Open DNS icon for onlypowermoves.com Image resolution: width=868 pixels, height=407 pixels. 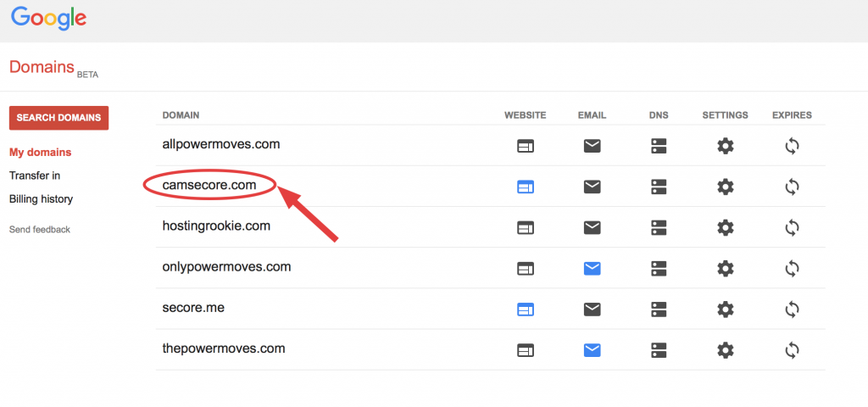(x=659, y=269)
